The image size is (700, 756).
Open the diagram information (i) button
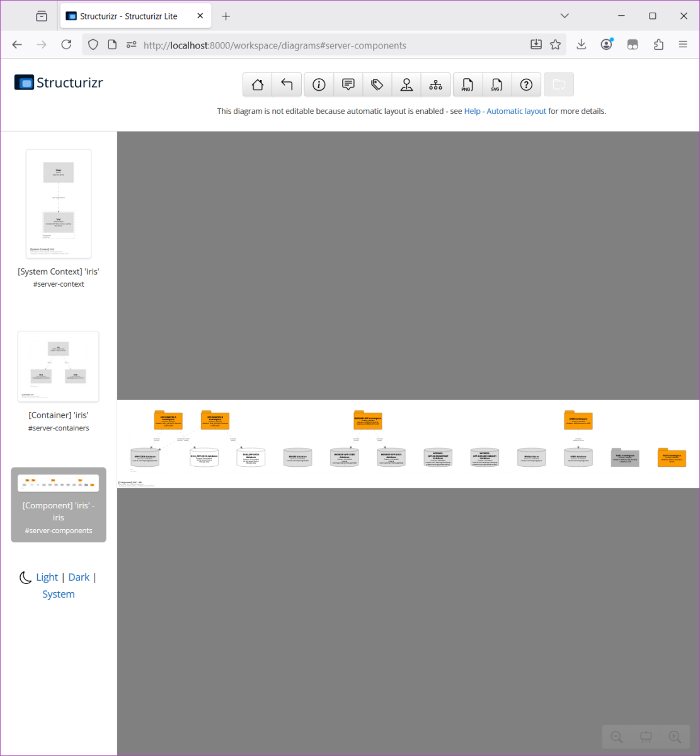[x=319, y=84]
